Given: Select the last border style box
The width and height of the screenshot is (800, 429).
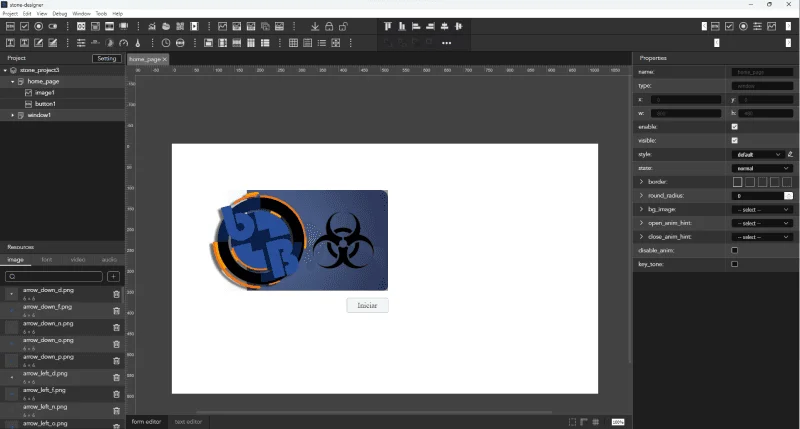Looking at the screenshot, I should [x=787, y=182].
